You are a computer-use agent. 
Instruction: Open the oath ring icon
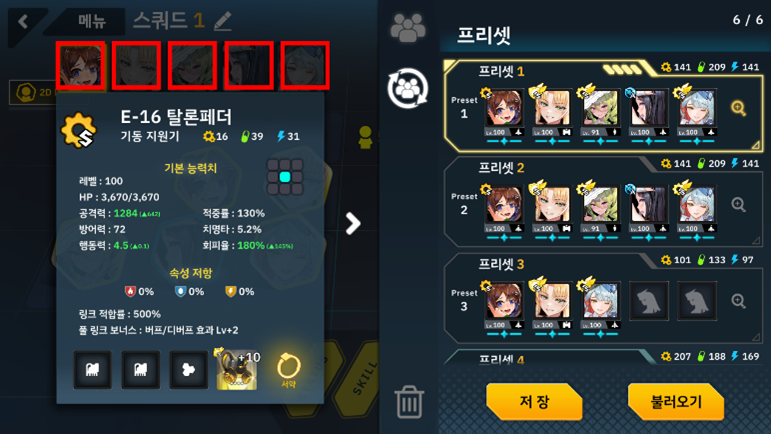289,370
